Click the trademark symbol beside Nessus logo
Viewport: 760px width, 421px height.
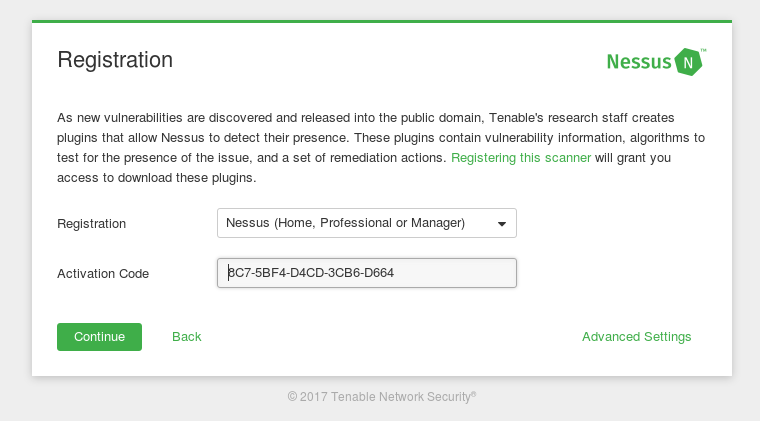703,50
